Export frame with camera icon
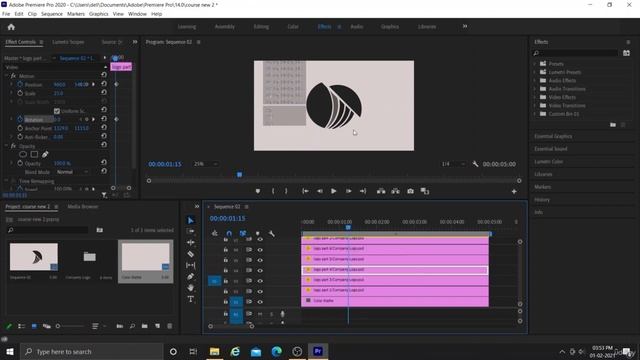Screen dimensions: 640x360 (x=410, y=191)
